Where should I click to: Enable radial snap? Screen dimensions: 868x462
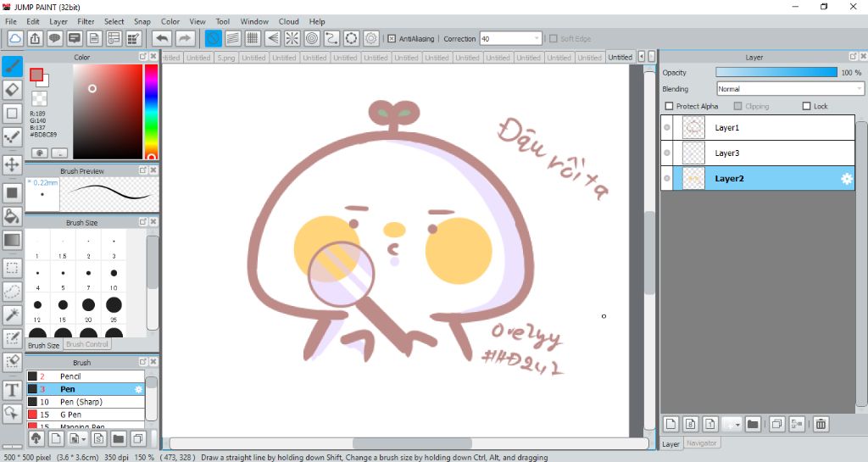pyautogui.click(x=292, y=39)
